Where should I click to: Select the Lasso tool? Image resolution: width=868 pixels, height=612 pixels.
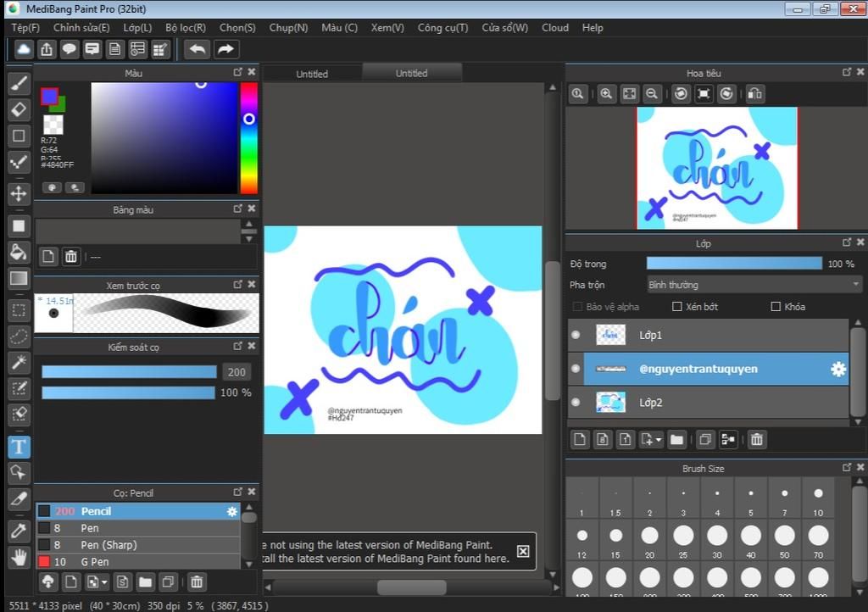(19, 336)
